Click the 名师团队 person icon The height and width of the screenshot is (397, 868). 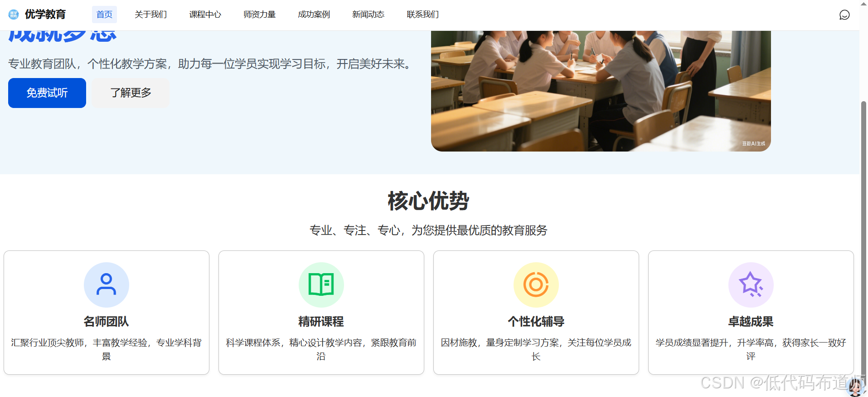(107, 285)
